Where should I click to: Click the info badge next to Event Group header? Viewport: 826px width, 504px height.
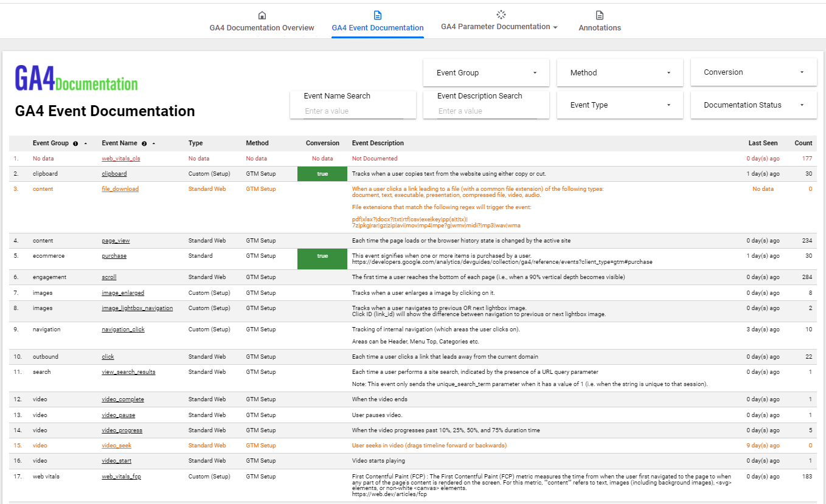[x=75, y=143]
